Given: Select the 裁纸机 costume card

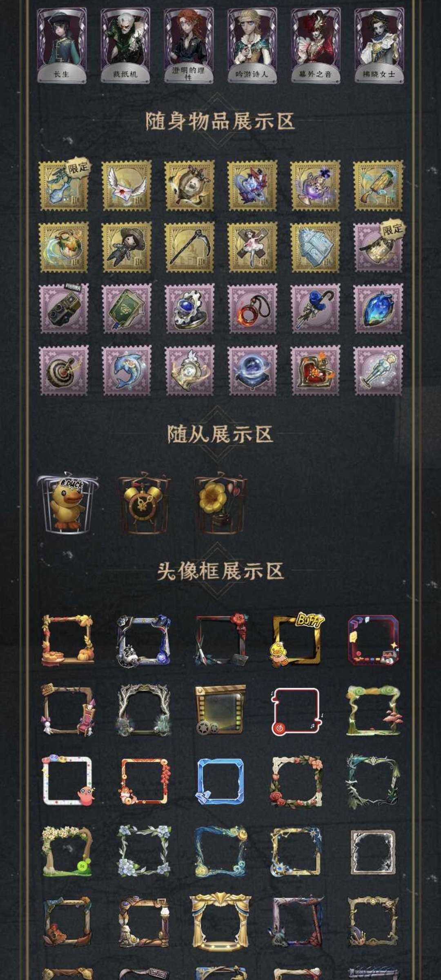Looking at the screenshot, I should click(125, 45).
